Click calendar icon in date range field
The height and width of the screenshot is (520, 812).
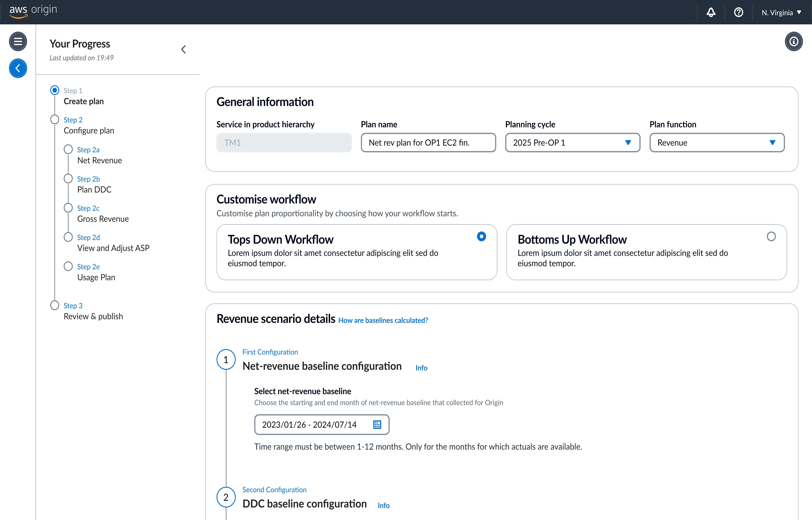[x=377, y=424]
